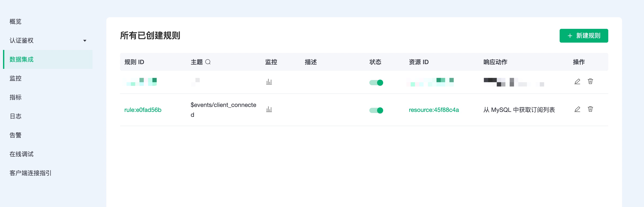
Task: Open monitoring chart for the first rule row
Action: point(269,81)
